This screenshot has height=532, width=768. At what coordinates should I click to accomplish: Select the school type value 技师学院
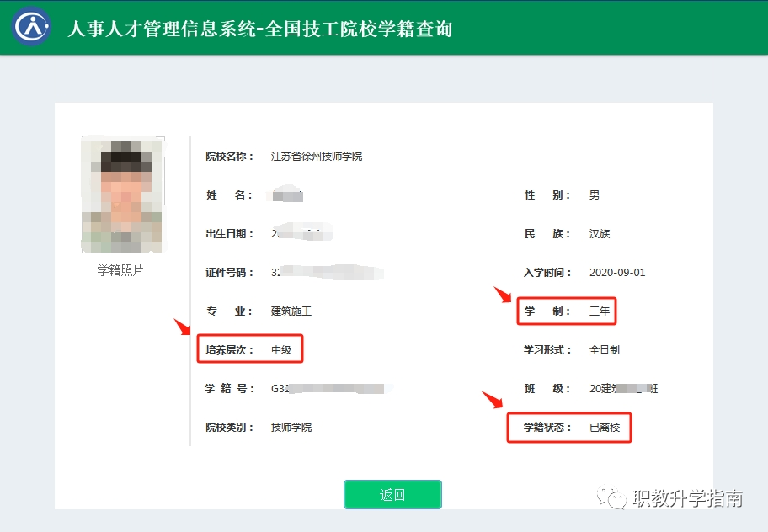coord(291,428)
